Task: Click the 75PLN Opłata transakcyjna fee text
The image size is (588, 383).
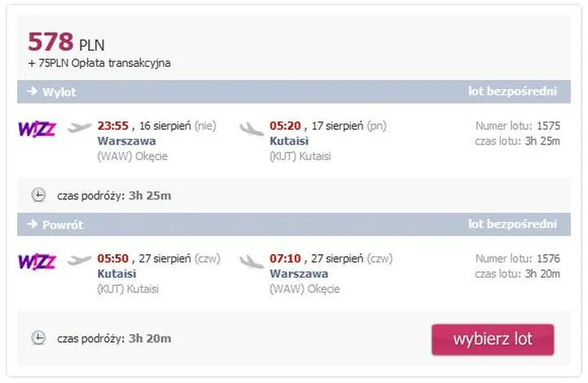Action: [104, 63]
